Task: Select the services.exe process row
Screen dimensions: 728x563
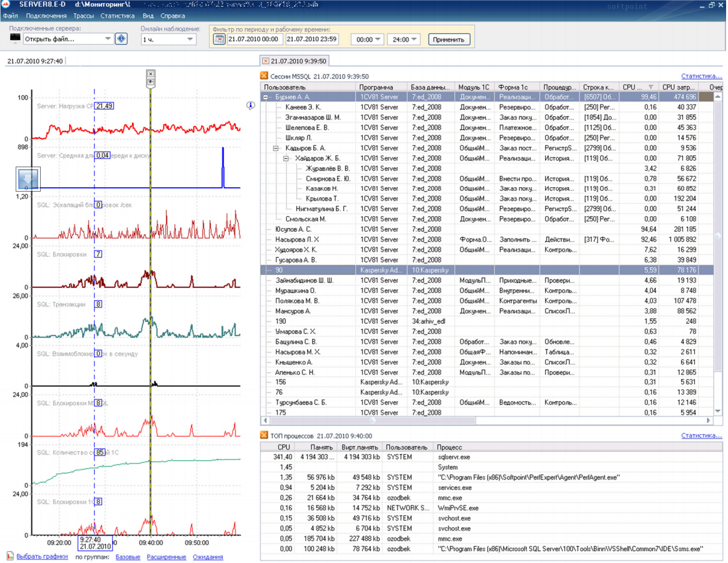Action: [x=491, y=488]
